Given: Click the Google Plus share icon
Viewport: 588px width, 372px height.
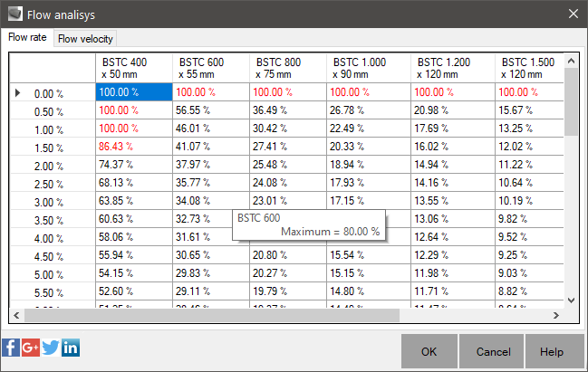Looking at the screenshot, I should (x=31, y=348).
